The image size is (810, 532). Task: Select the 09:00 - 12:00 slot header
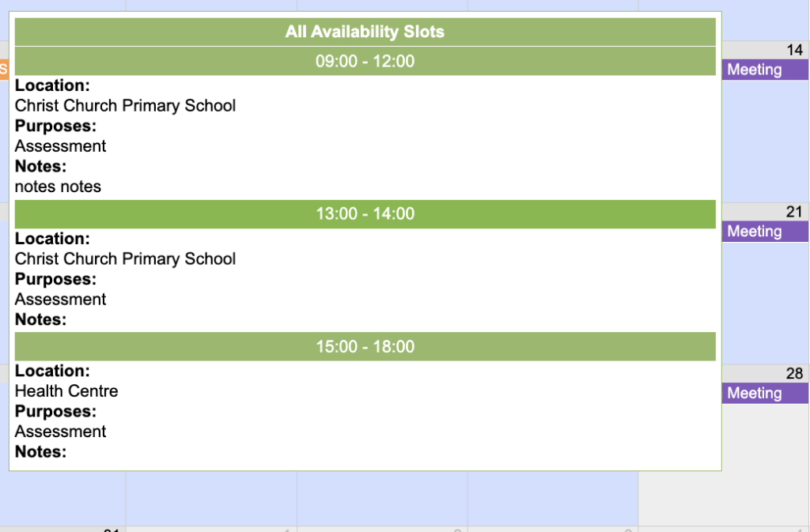[x=365, y=61]
